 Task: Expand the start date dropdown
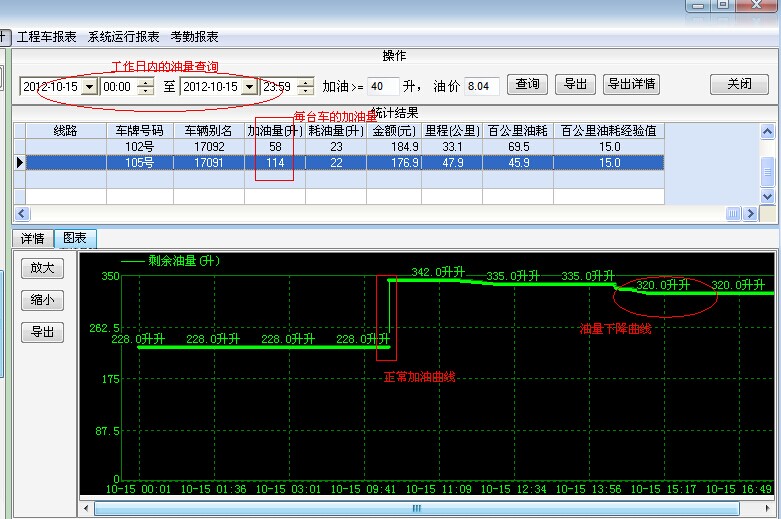(x=89, y=87)
